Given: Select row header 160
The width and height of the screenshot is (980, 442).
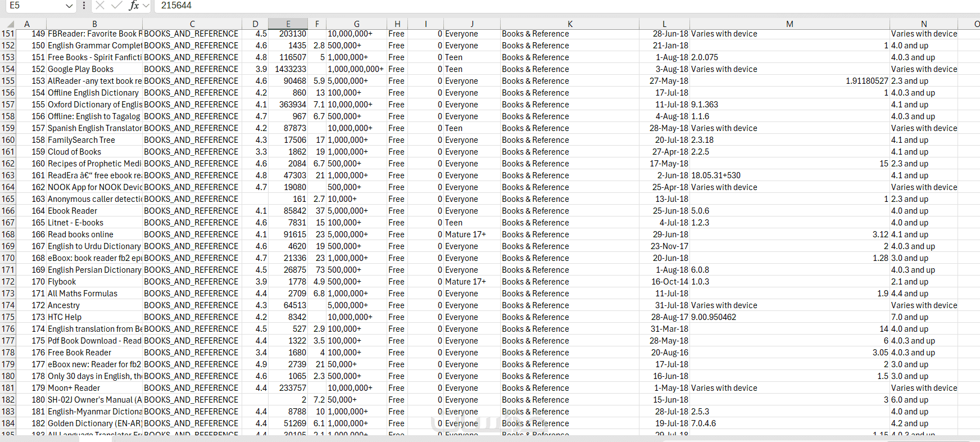Looking at the screenshot, I should click(x=8, y=140).
